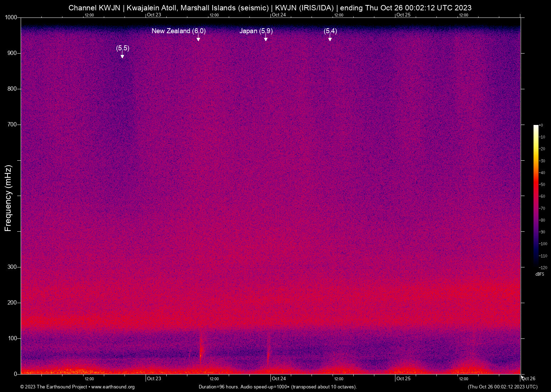The height and width of the screenshot is (392, 551).
Task: Click top-axis 12:00 between Oct 23 and Oct 24
Action: pos(214,15)
